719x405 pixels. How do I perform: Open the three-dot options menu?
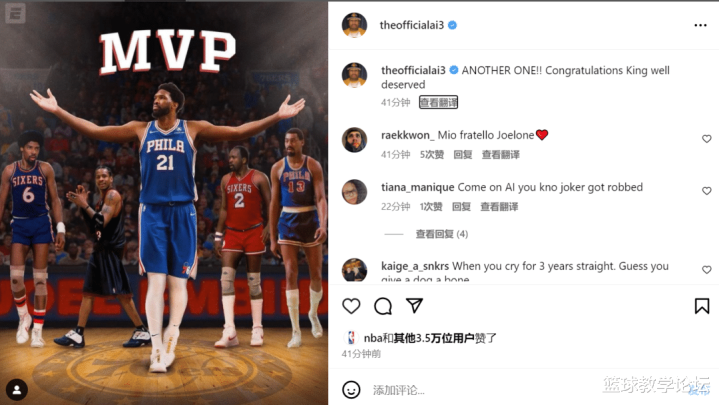click(x=700, y=25)
